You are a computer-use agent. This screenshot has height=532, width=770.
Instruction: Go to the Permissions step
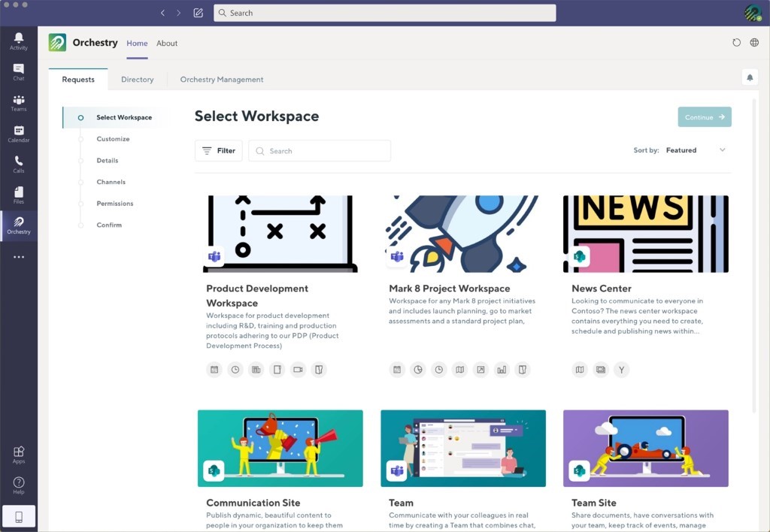[x=115, y=204]
